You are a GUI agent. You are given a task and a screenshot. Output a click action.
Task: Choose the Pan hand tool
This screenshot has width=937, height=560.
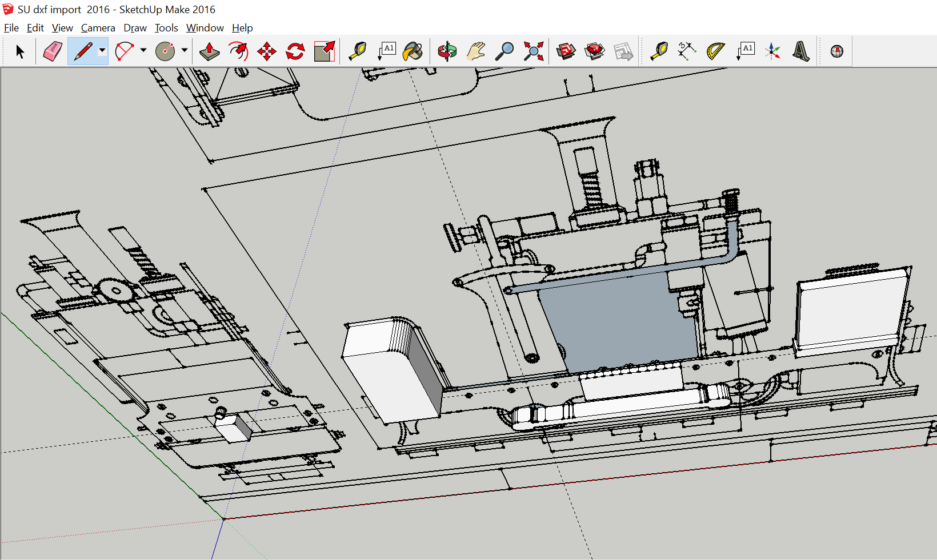click(x=476, y=51)
